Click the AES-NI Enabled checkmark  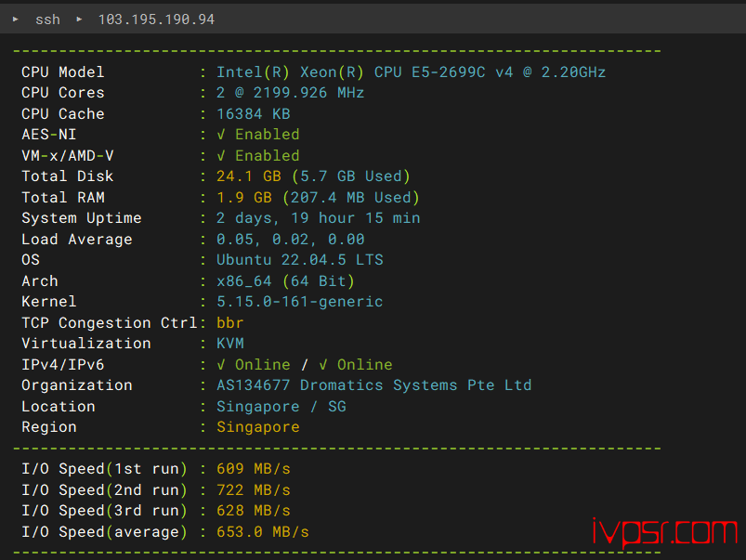click(221, 135)
